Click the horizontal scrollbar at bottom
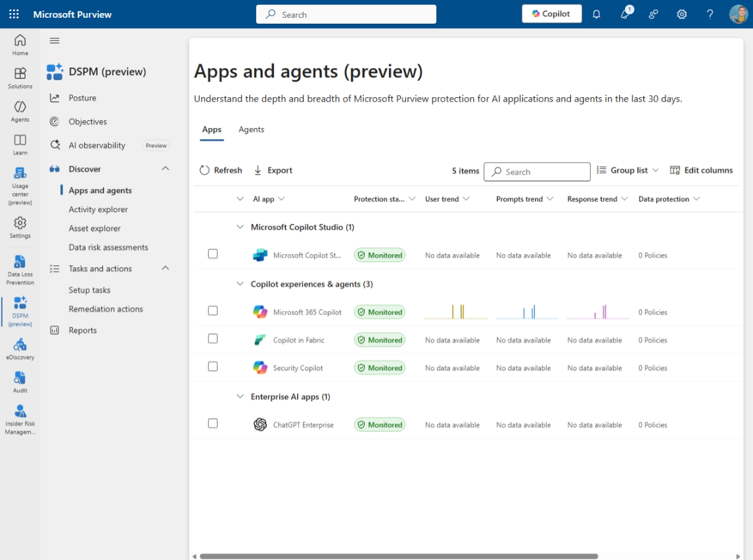Screen dimensions: 753x560 click(x=398, y=556)
